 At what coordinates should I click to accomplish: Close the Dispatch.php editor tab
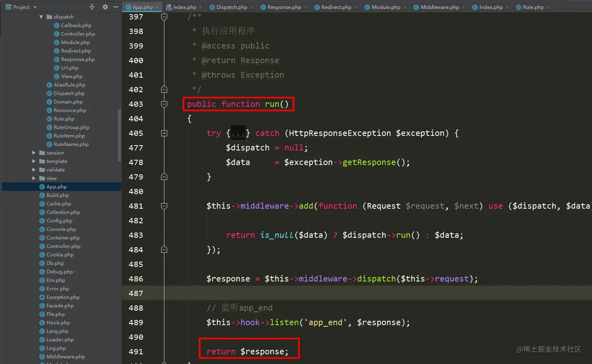(251, 7)
